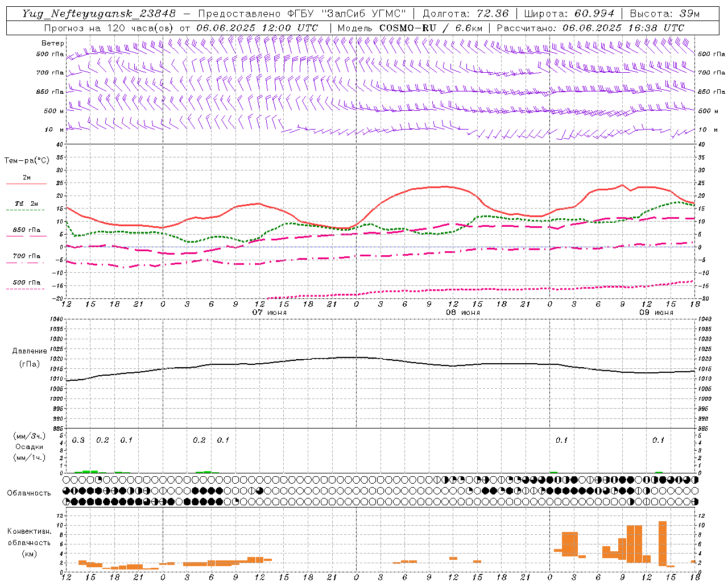Click the station name Yug_Nefteyugansk_23848
Viewport: 728px width, 582px height.
(x=99, y=14)
